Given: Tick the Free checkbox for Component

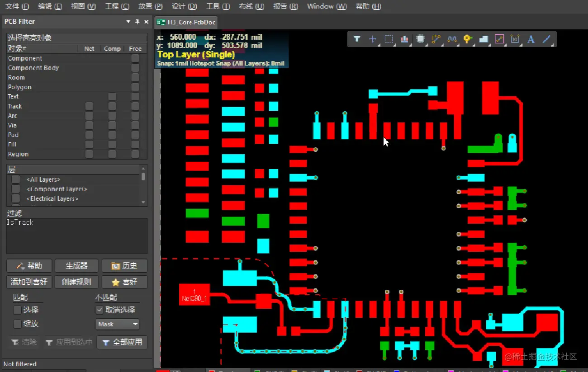Looking at the screenshot, I should pyautogui.click(x=135, y=58).
